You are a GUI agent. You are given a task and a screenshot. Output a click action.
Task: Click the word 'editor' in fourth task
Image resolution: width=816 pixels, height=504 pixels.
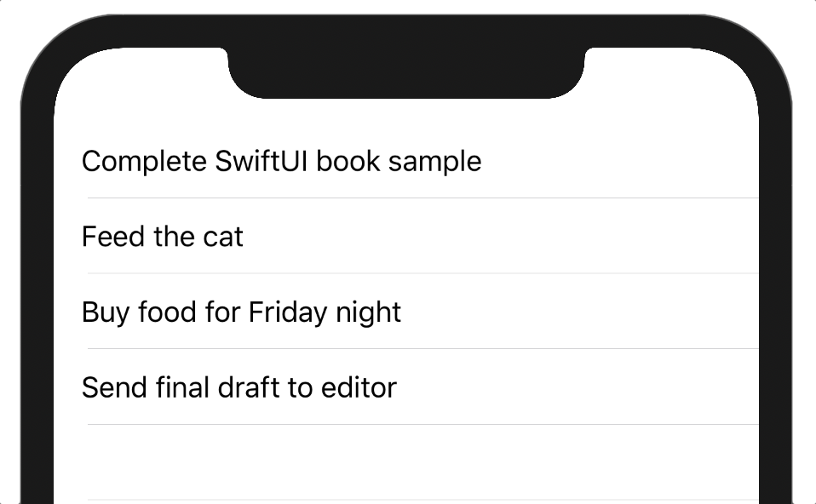tap(359, 388)
